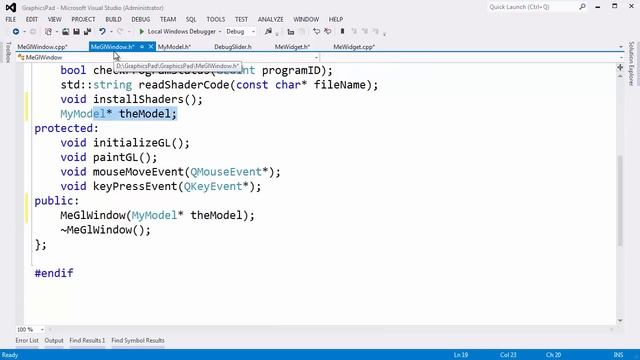Viewport: 640px width, 360px height.
Task: Click the Quick Launch search magnifier icon
Action: click(582, 7)
